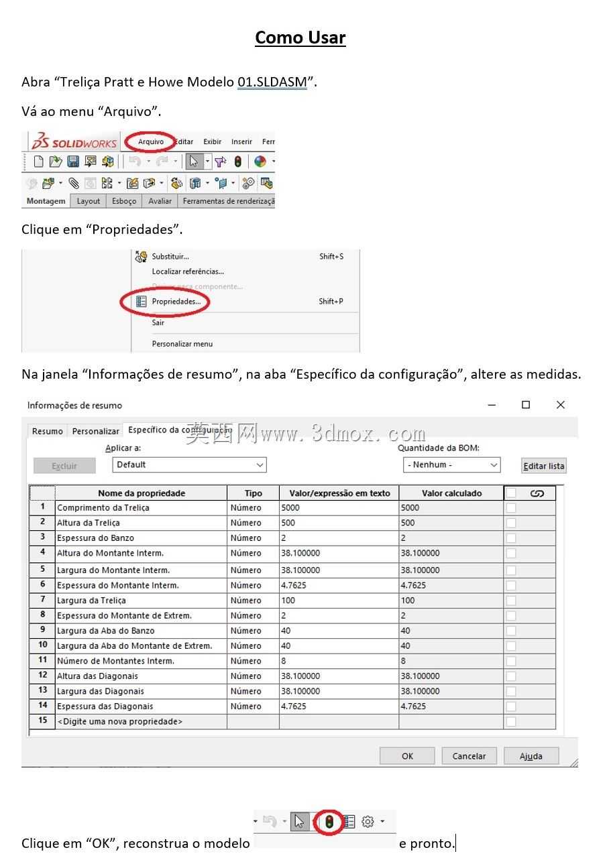
Task: Click the Edit Appearance color ball icon
Action: (x=260, y=162)
